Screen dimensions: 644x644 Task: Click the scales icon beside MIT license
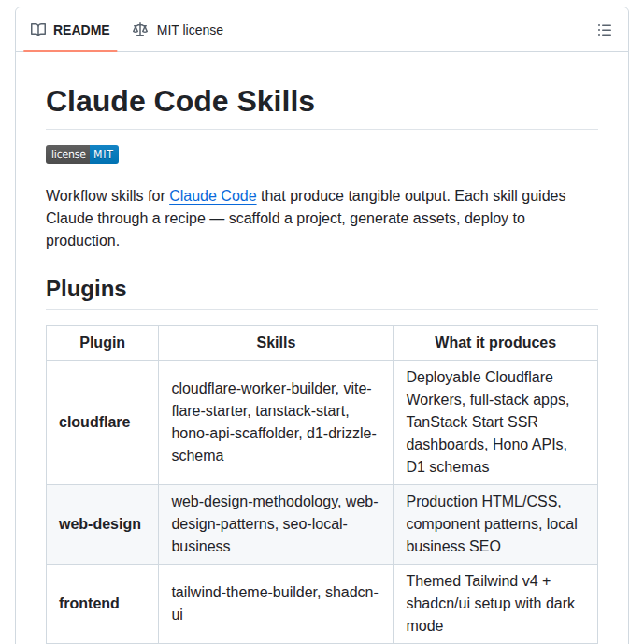(x=140, y=30)
